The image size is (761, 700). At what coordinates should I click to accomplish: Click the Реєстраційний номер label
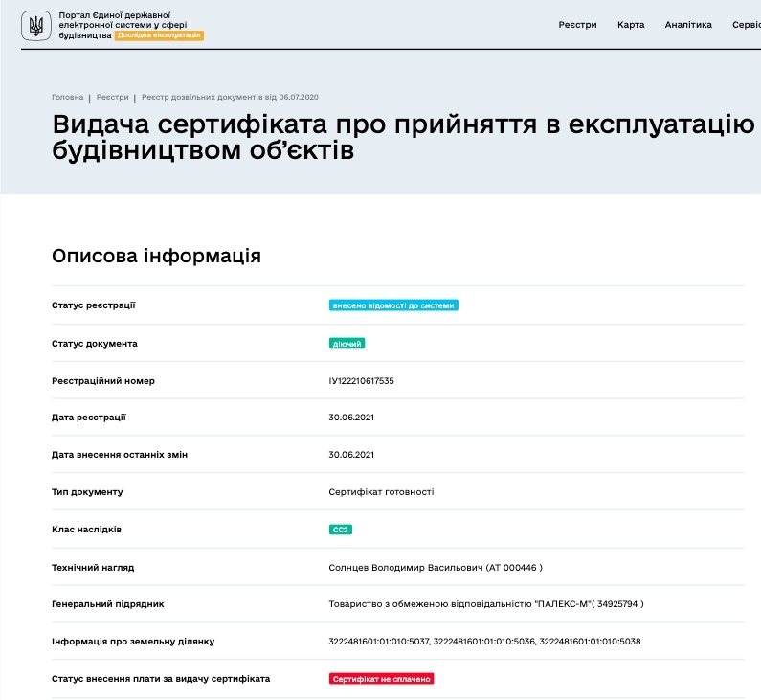[x=103, y=381]
